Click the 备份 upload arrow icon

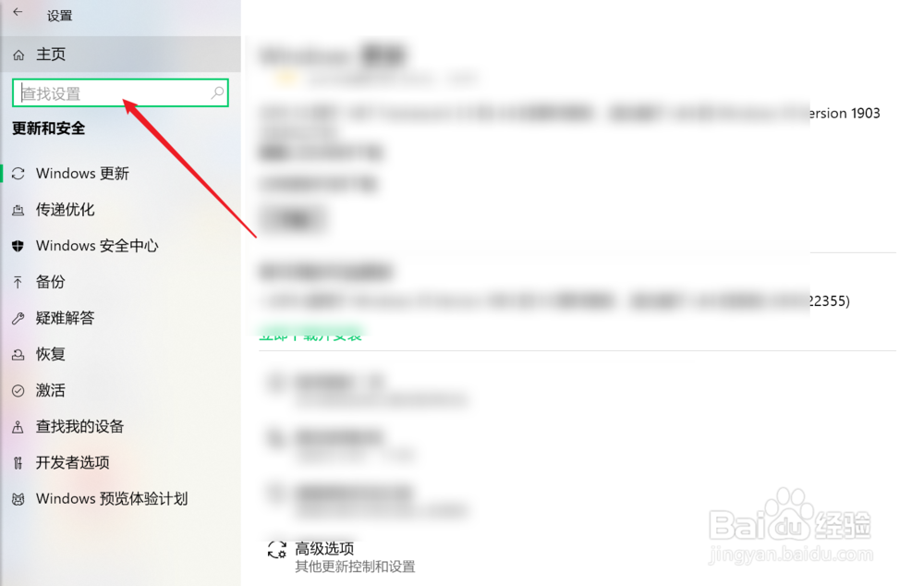pyautogui.click(x=18, y=283)
